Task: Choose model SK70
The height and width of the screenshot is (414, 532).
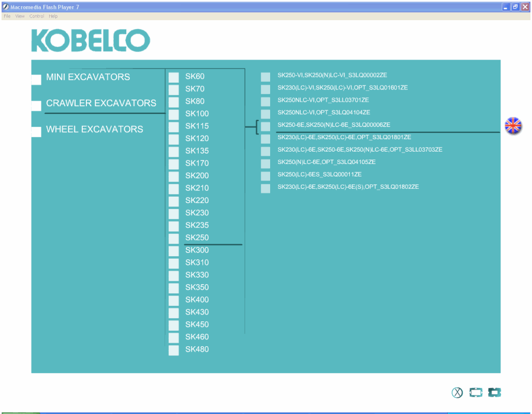Action: coord(195,89)
